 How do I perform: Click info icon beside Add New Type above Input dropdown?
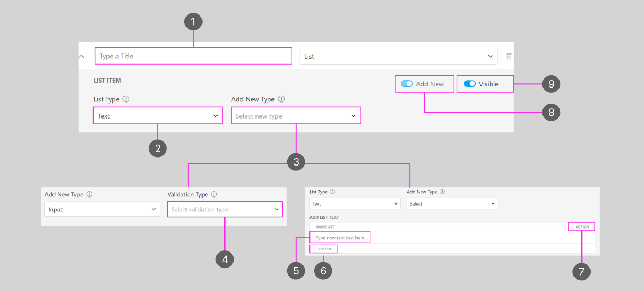click(89, 195)
